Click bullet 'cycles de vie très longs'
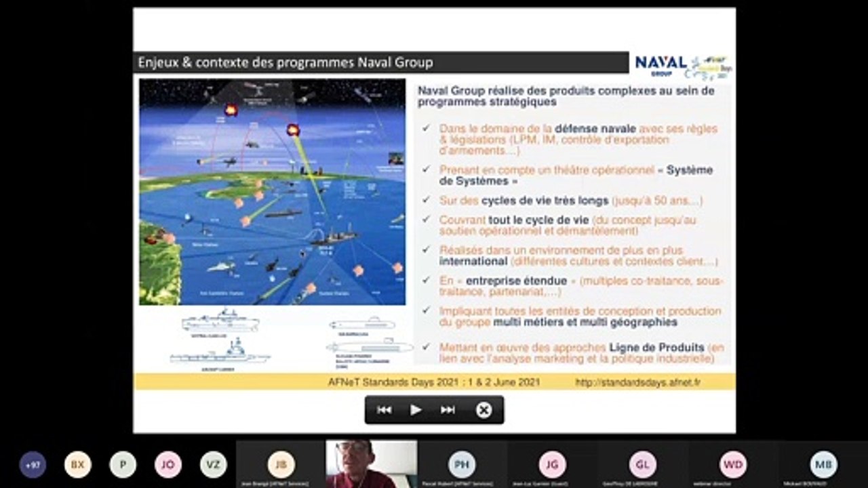868x488 pixels. (545, 201)
